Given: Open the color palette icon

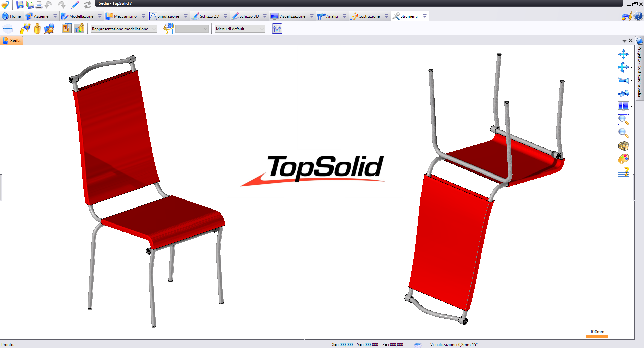Looking at the screenshot, I should (x=623, y=159).
